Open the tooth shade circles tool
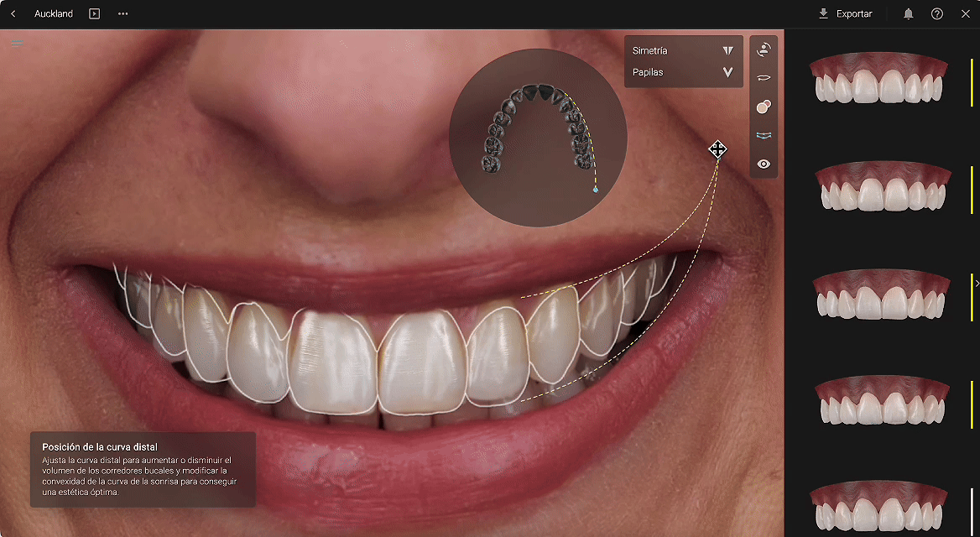 click(764, 107)
